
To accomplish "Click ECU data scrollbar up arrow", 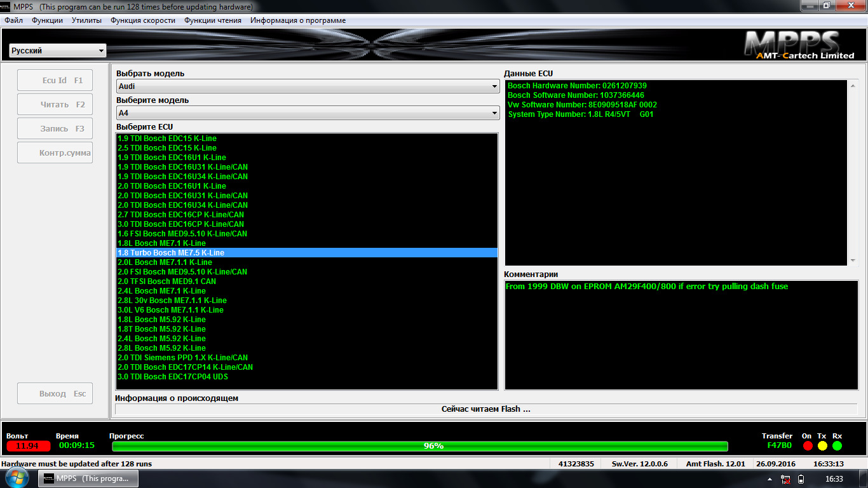I will click(x=852, y=85).
